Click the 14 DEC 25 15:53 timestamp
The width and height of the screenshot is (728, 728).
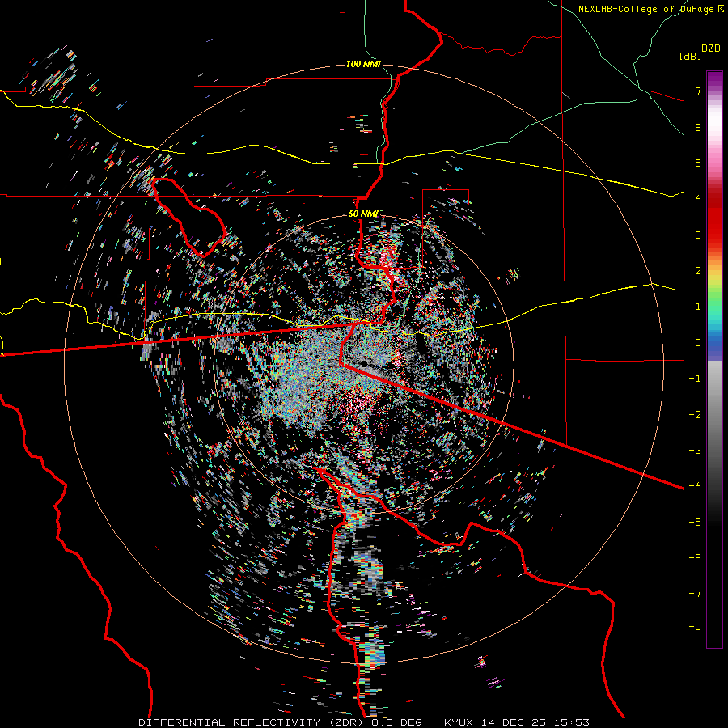click(535, 722)
